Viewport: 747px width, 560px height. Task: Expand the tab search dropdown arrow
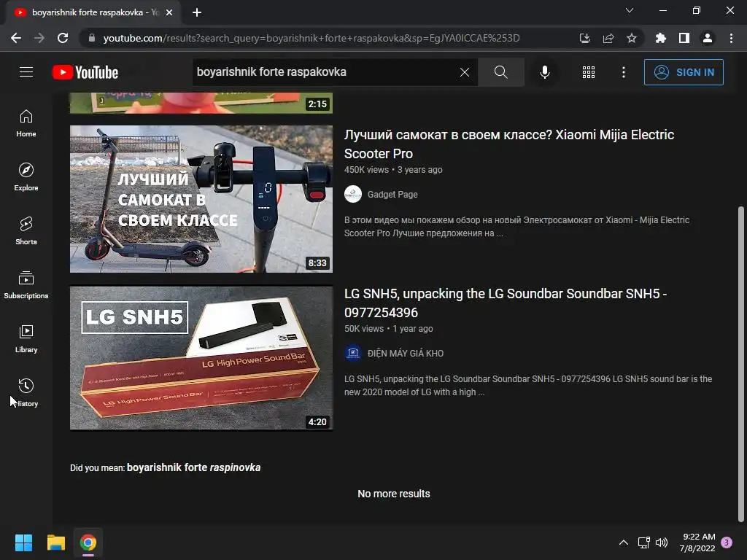[x=630, y=10]
